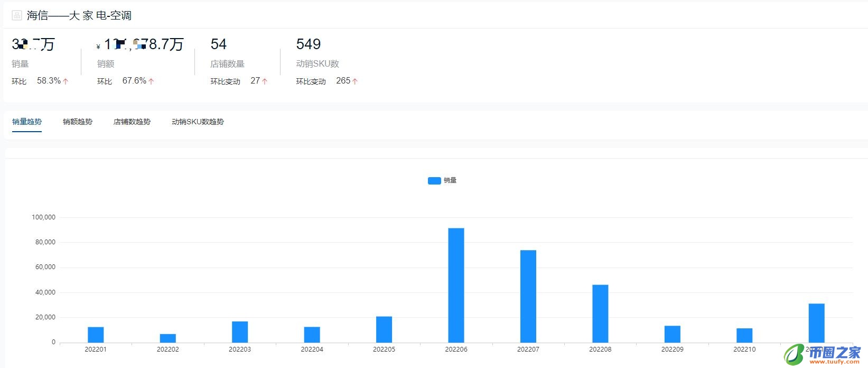Select the 202209 sales bar

coord(673,334)
